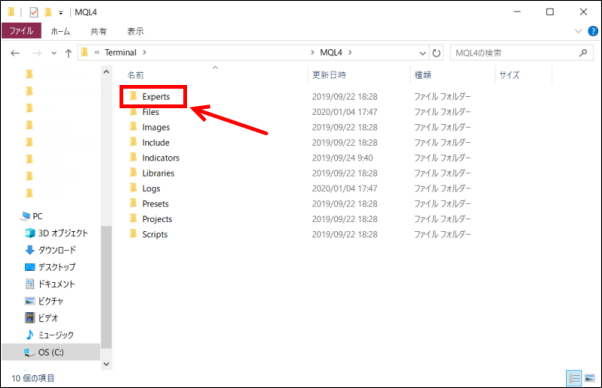Viewport: 602px width, 388px height.
Task: Open address bar history dropdown
Action: pos(422,53)
